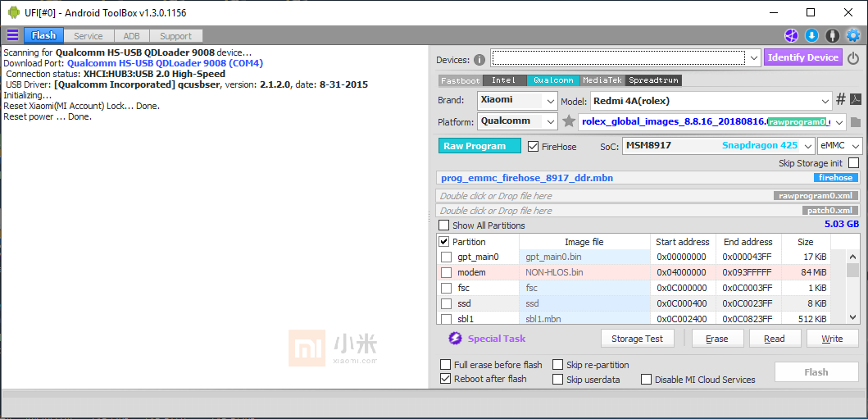Check the modem partition checkbox
The image size is (868, 419).
[x=446, y=272]
